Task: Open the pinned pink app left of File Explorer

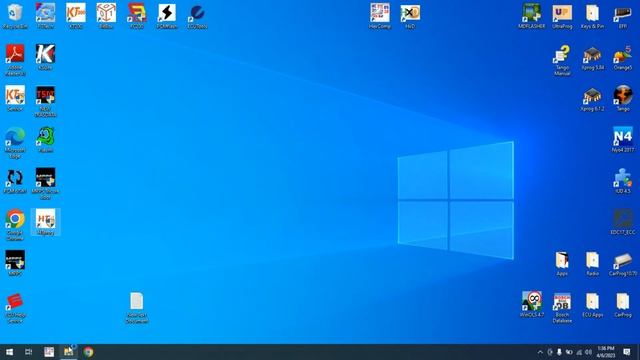Action: [x=49, y=352]
